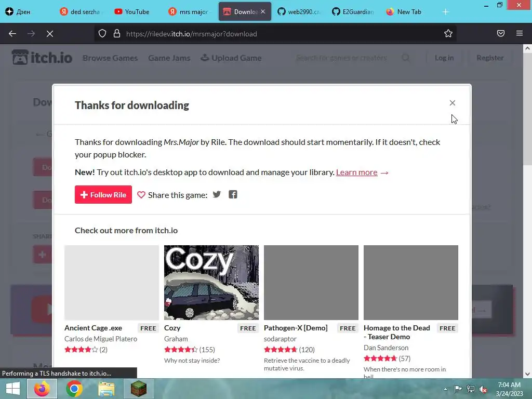Share the game on Twitter
This screenshot has width=532, height=399.
(217, 194)
